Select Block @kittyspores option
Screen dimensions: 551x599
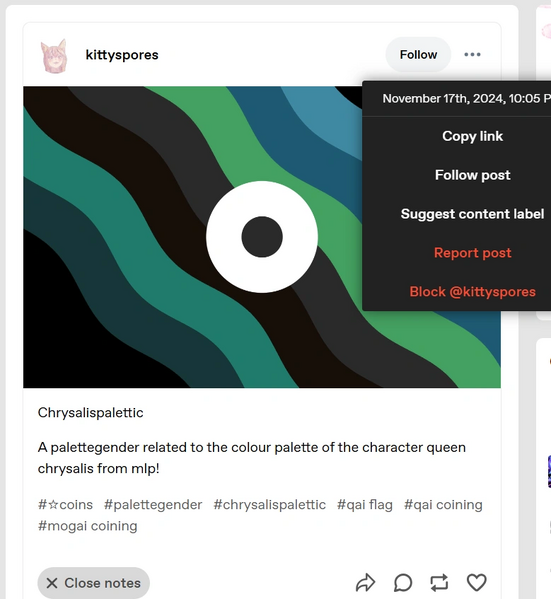[x=472, y=292]
